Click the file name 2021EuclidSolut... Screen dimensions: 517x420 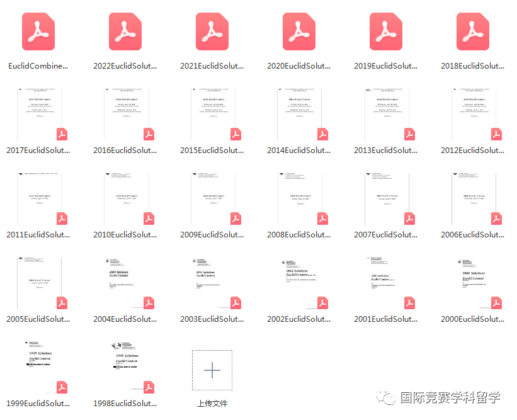[x=212, y=66]
